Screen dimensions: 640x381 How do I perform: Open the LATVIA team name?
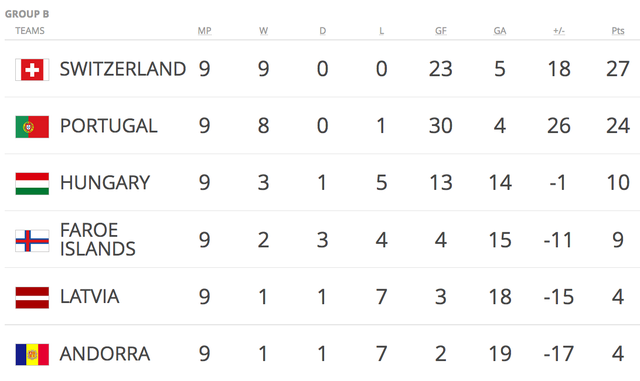89,297
